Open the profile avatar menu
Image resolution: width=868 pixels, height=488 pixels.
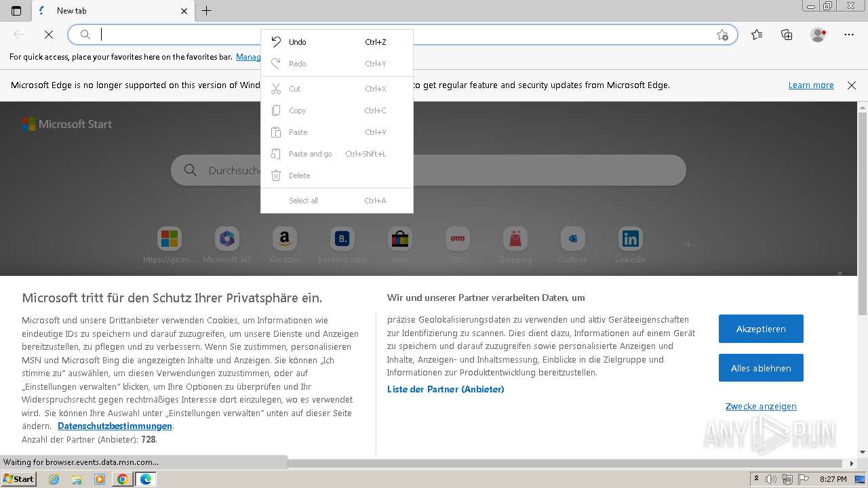818,35
